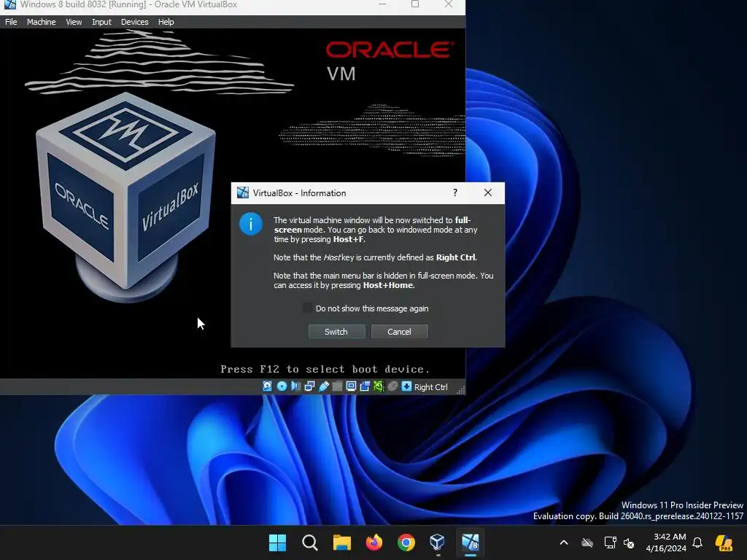This screenshot has height=560, width=747.
Task: Click the muted volume tray icon
Action: pos(629,542)
